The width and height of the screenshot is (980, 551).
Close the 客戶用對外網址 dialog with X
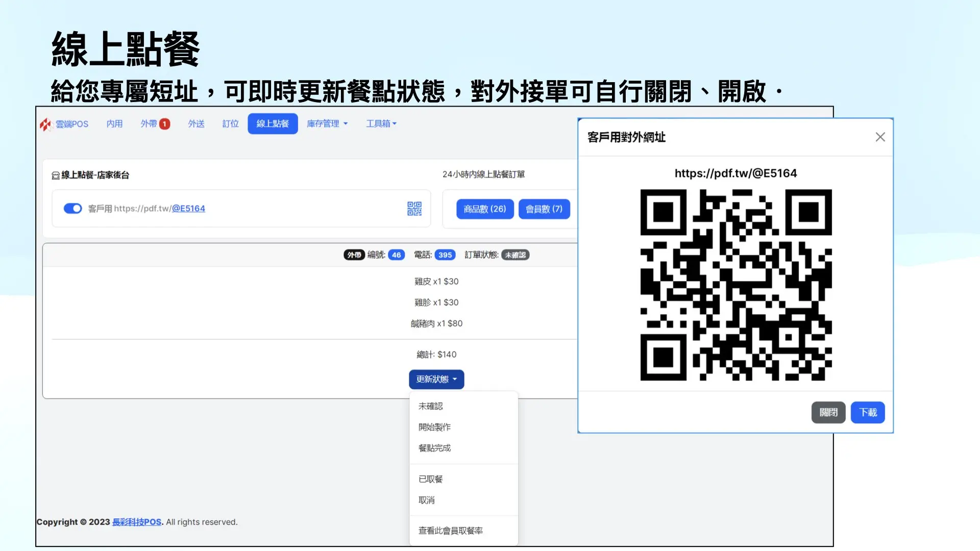pos(880,137)
